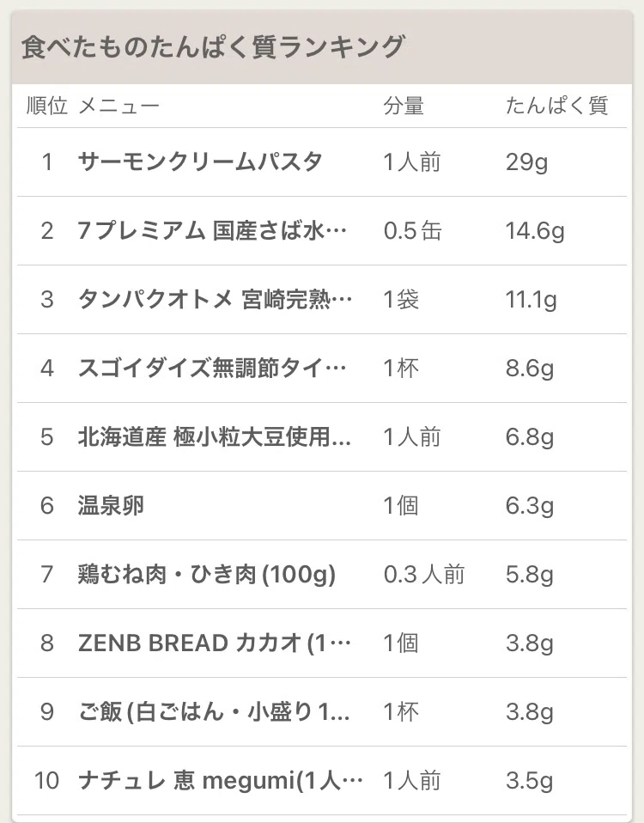The height and width of the screenshot is (823, 644).
Task: Select ナチュレ 恵 megumi entry
Action: click(x=321, y=781)
